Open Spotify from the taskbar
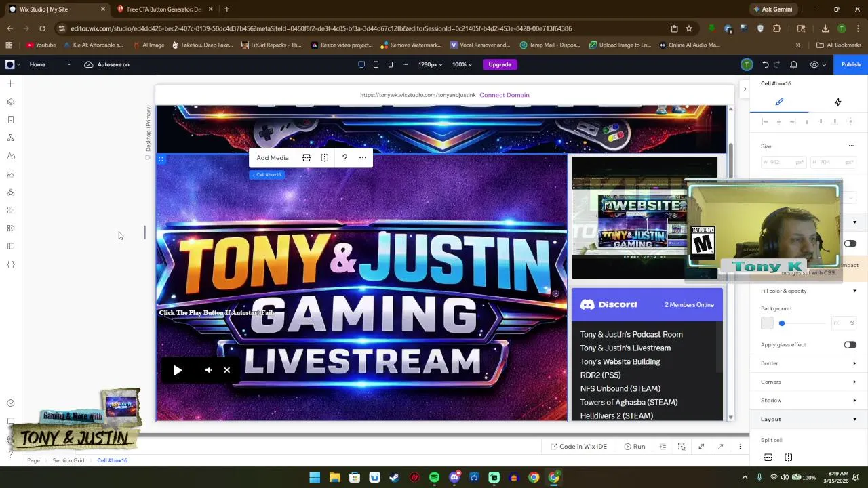This screenshot has height=488, width=868. click(434, 477)
